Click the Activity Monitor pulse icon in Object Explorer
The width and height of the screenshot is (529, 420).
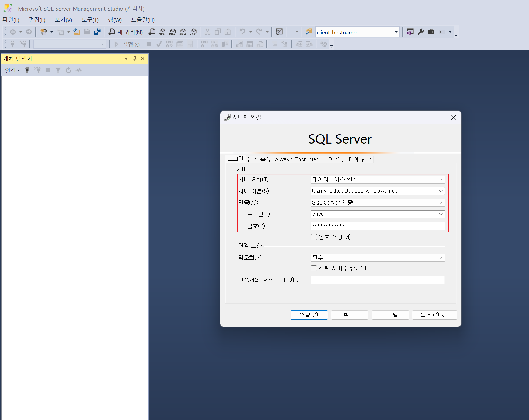click(x=79, y=70)
